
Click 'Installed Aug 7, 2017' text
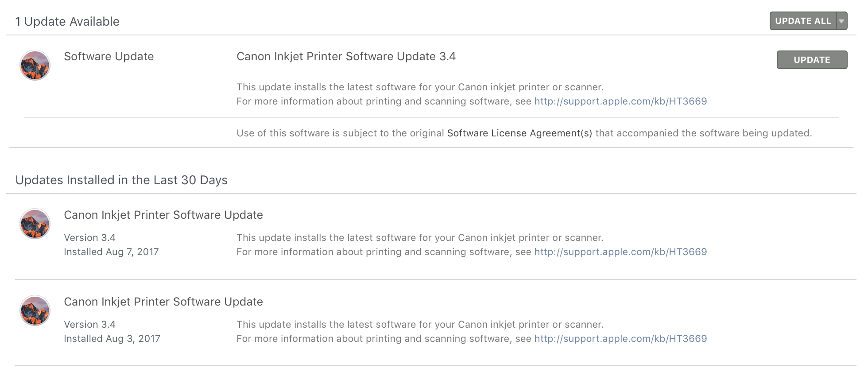pyautogui.click(x=111, y=252)
